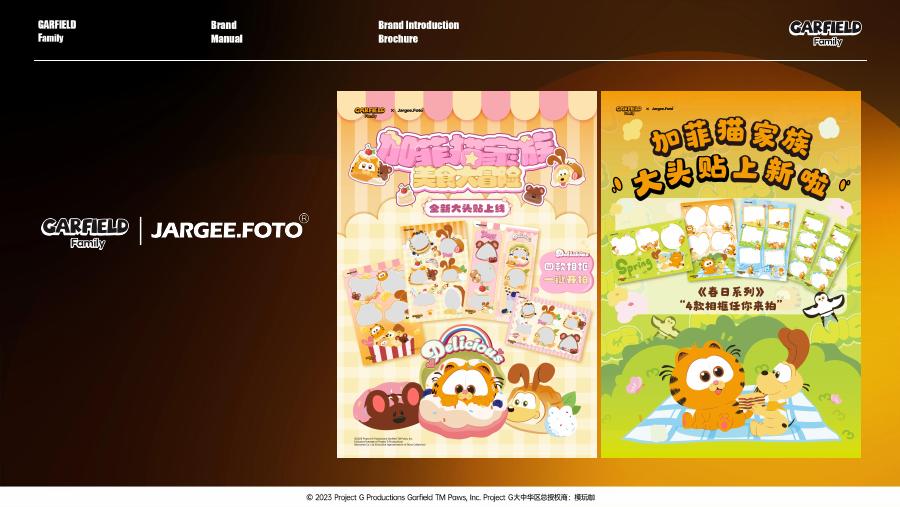Click the 春日系列 caption text
This screenshot has width=900, height=507.
731,291
